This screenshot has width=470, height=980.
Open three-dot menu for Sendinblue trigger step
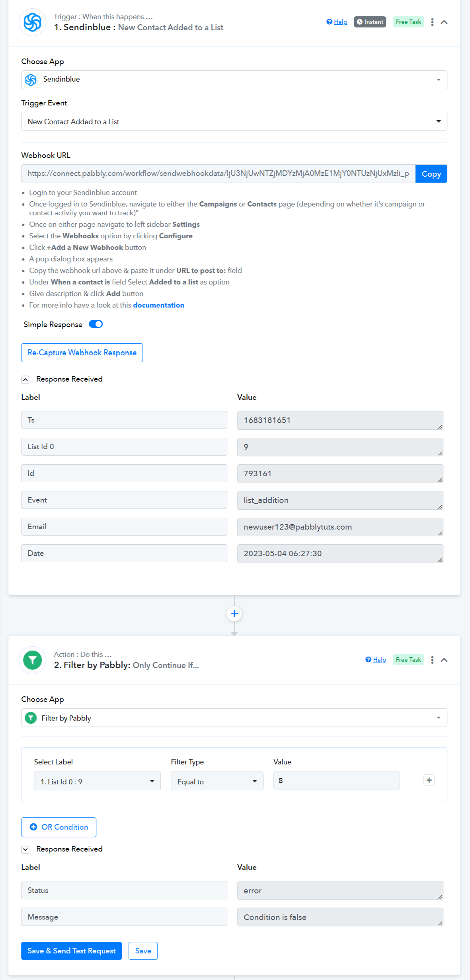[432, 22]
